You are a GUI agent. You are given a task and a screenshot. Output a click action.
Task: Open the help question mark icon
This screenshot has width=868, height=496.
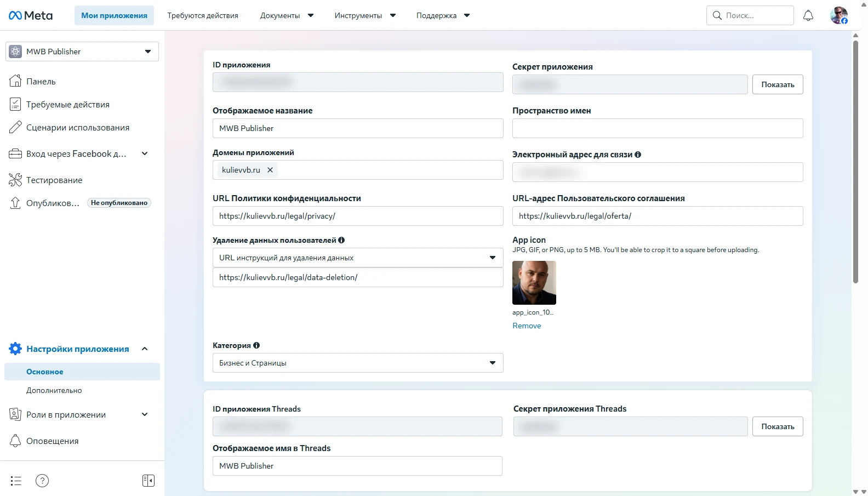pyautogui.click(x=42, y=481)
